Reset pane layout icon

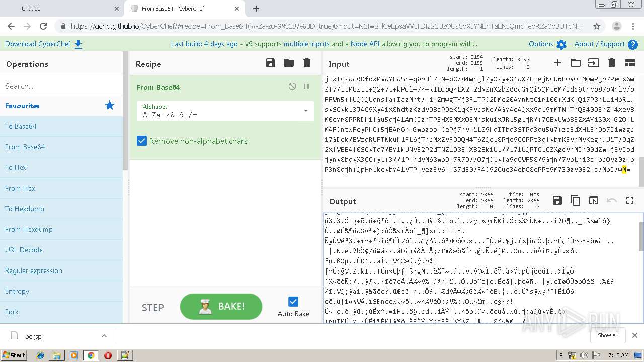[630, 63]
